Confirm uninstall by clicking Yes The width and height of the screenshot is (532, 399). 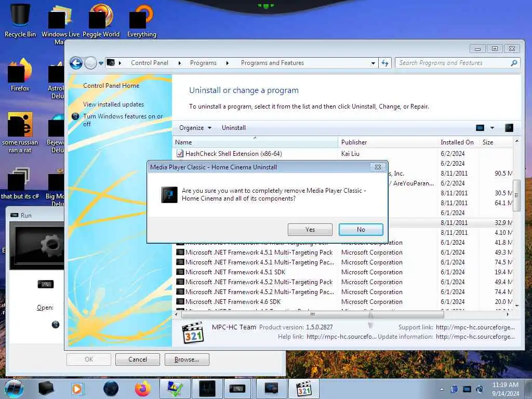coord(310,230)
